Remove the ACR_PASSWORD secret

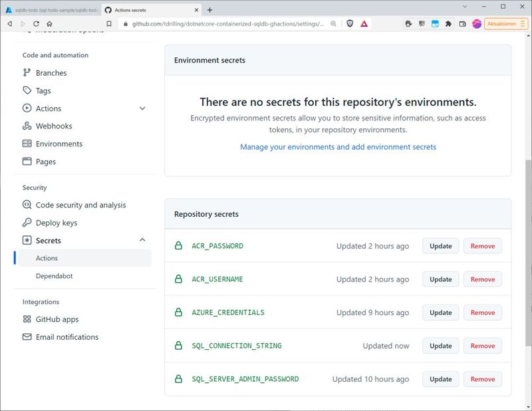[x=483, y=246]
